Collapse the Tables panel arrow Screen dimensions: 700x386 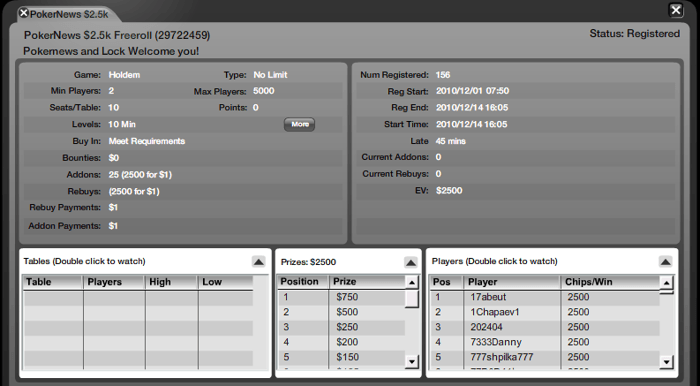[259, 261]
